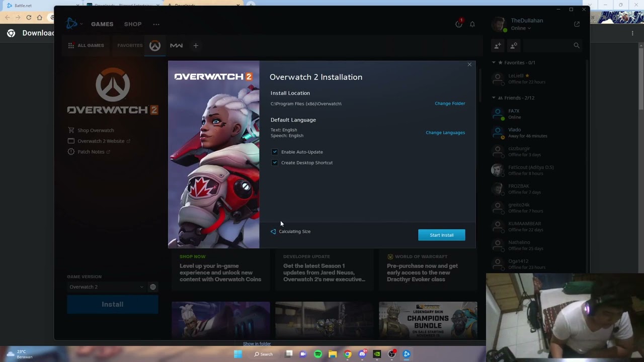Click Search box on Windows taskbar

coord(264,354)
